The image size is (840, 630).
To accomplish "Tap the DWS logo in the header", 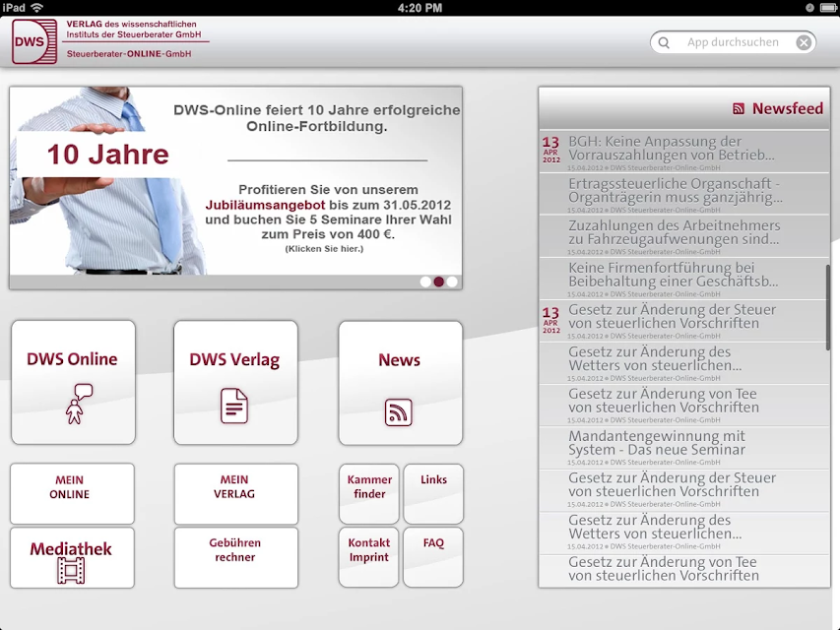I will pyautogui.click(x=34, y=41).
